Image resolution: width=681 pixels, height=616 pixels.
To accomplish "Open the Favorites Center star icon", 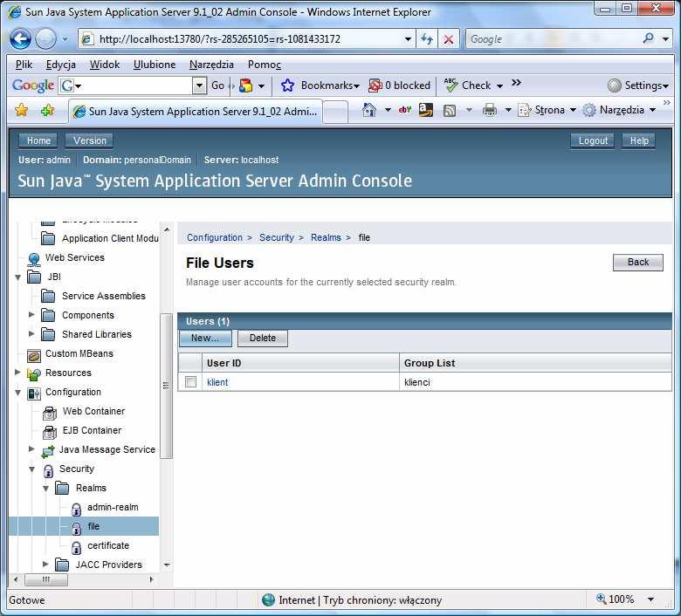I will [x=21, y=110].
